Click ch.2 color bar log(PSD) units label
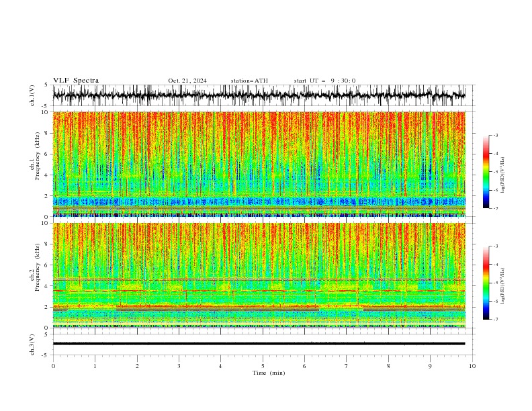 (x=502, y=286)
